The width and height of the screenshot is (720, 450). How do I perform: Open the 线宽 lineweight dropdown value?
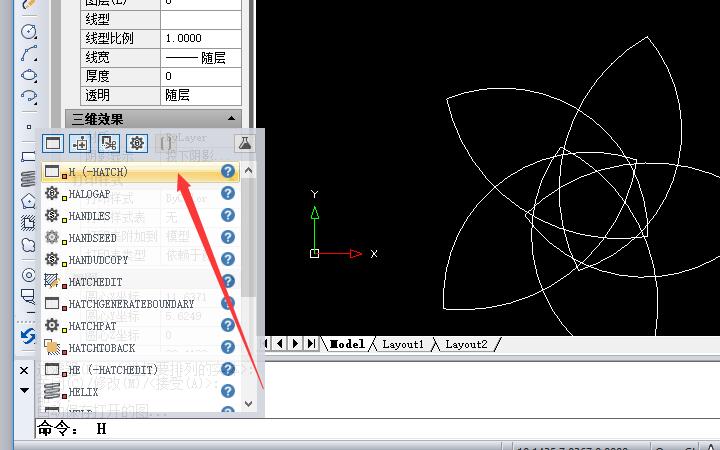click(x=200, y=57)
